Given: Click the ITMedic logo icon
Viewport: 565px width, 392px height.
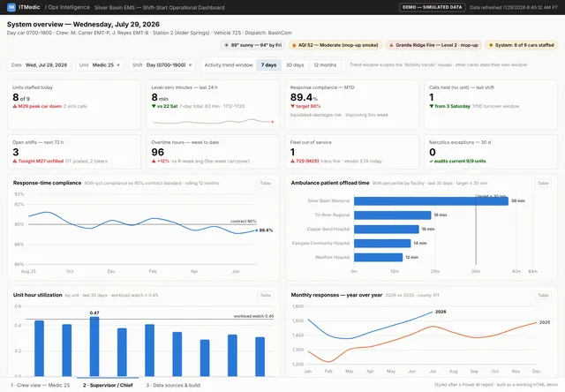Looking at the screenshot, I should coord(11,7).
